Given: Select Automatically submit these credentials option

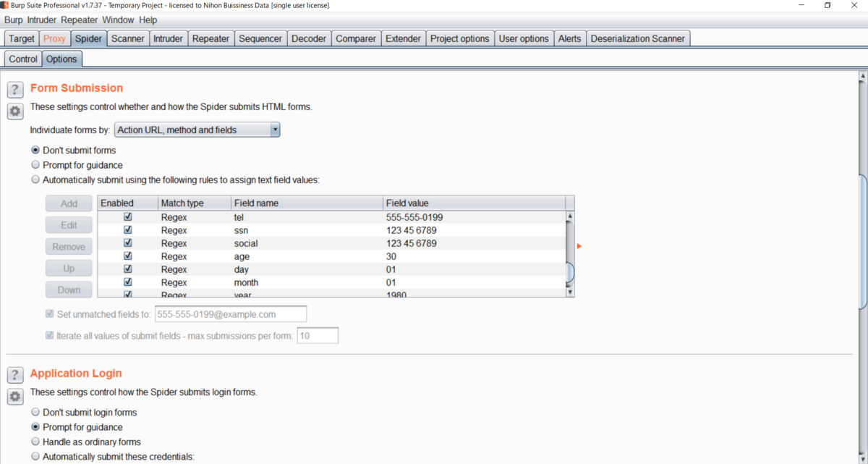Looking at the screenshot, I should [x=35, y=457].
